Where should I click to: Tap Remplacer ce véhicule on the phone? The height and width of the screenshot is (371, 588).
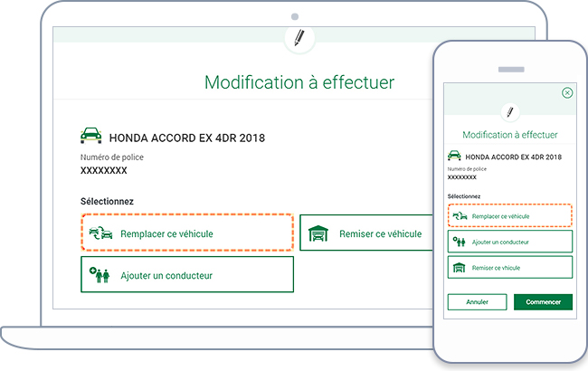click(x=510, y=215)
